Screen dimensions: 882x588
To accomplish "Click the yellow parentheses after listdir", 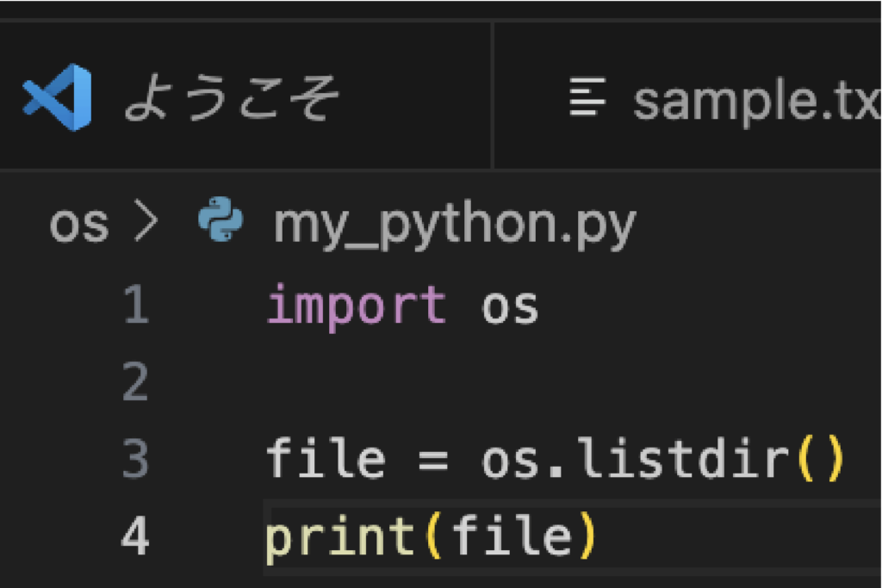I will click(820, 460).
